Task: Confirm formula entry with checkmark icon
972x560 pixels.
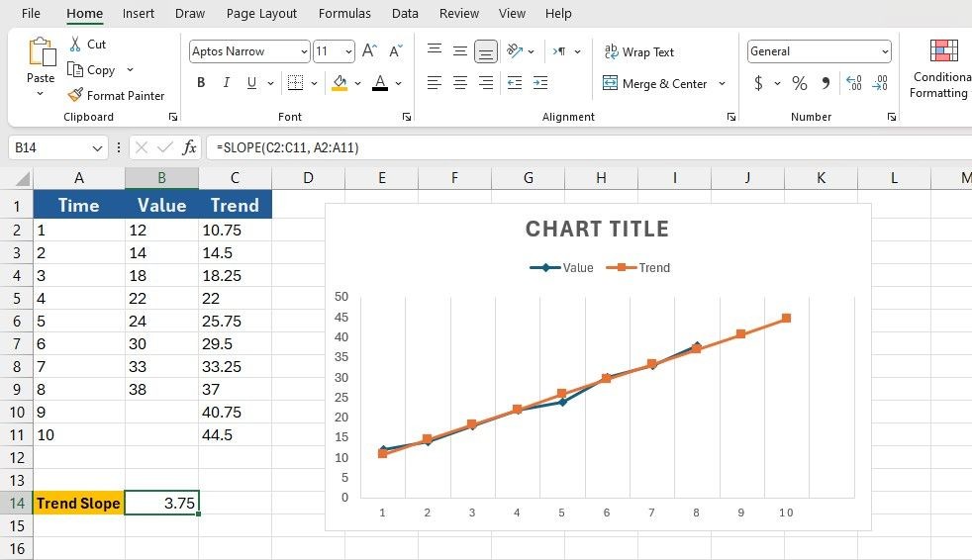Action: tap(165, 147)
